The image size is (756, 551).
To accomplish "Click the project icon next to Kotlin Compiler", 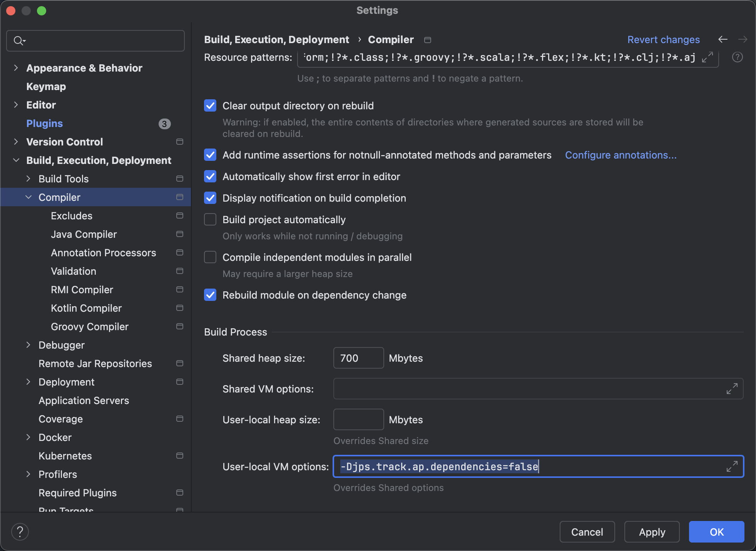I will point(179,308).
